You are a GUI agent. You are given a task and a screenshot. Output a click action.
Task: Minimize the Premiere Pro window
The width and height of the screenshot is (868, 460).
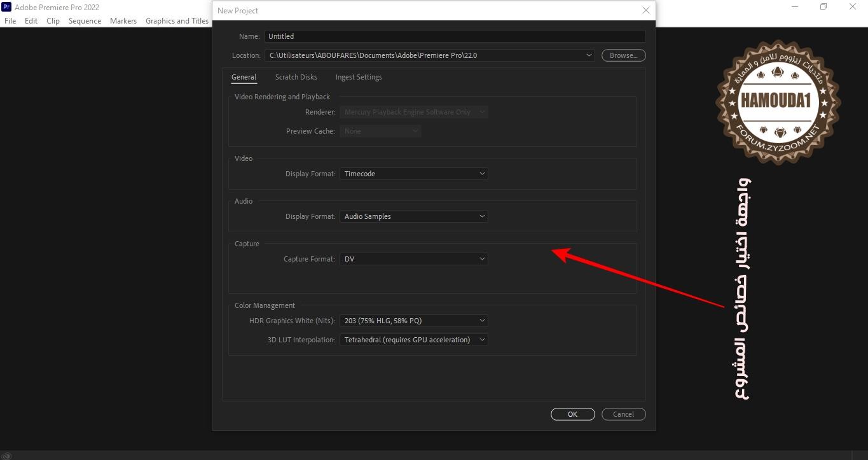795,6
